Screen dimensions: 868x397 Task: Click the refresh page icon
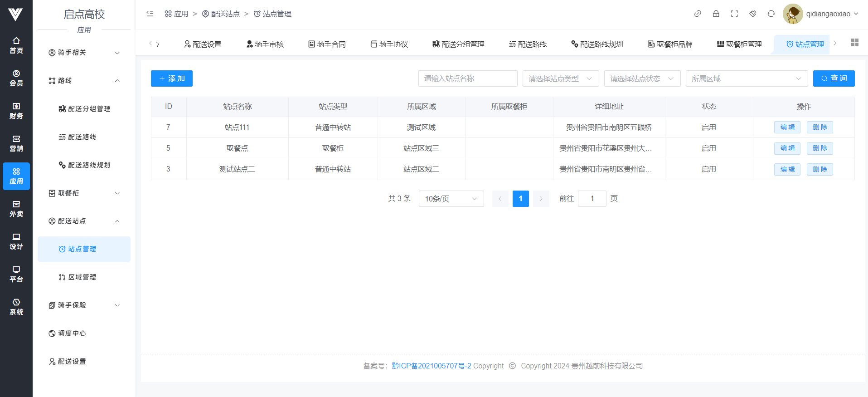tap(771, 14)
